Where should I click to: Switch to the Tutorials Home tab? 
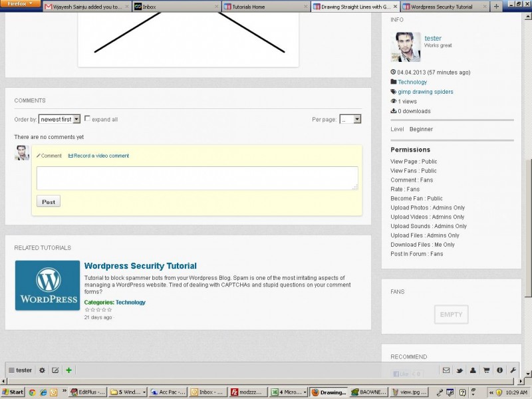266,7
